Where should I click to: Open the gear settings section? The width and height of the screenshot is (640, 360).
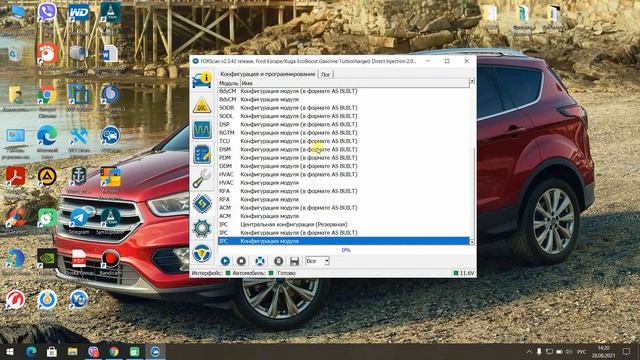pyautogui.click(x=202, y=229)
